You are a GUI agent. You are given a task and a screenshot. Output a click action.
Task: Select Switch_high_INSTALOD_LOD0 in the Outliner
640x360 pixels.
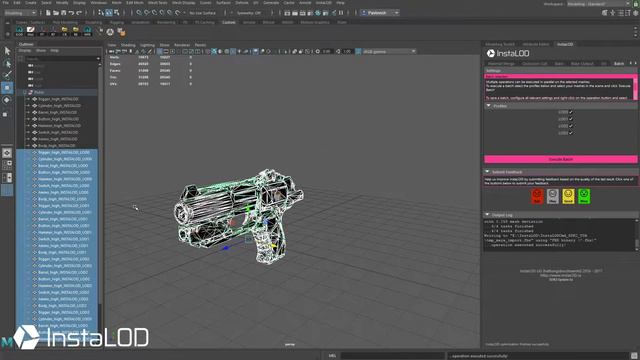coord(63,186)
